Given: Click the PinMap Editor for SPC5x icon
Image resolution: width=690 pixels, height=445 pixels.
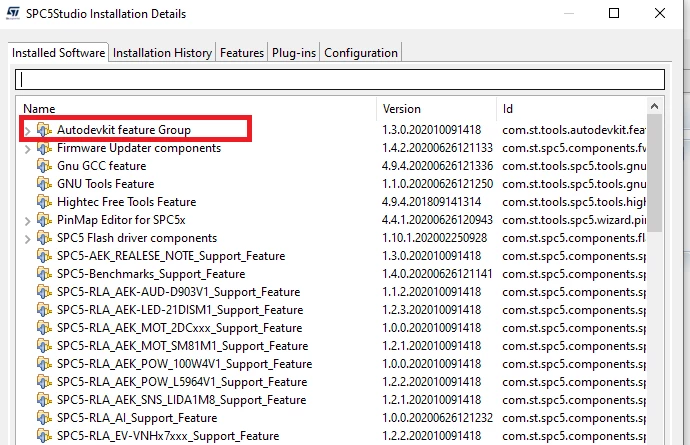Looking at the screenshot, I should click(44, 220).
